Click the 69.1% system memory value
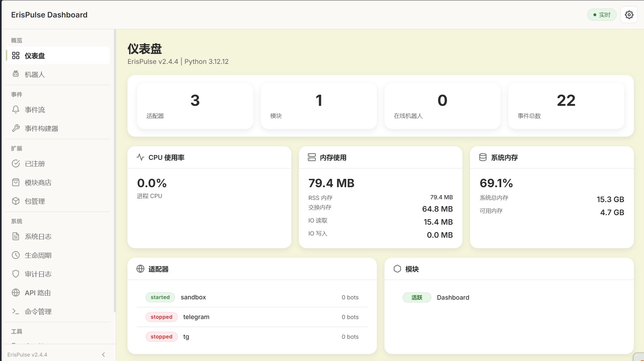Image resolution: width=644 pixels, height=361 pixels. (x=496, y=183)
